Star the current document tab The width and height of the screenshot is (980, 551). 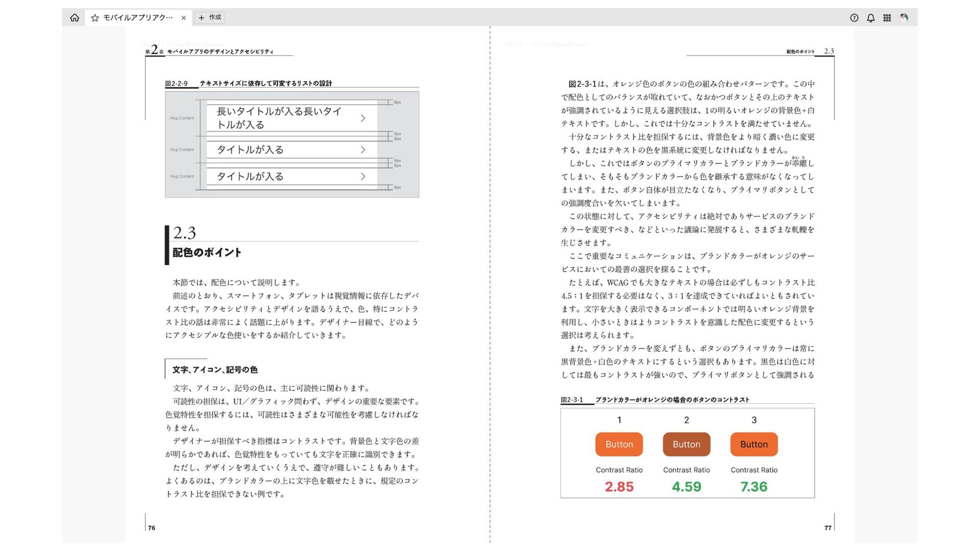pyautogui.click(x=95, y=18)
